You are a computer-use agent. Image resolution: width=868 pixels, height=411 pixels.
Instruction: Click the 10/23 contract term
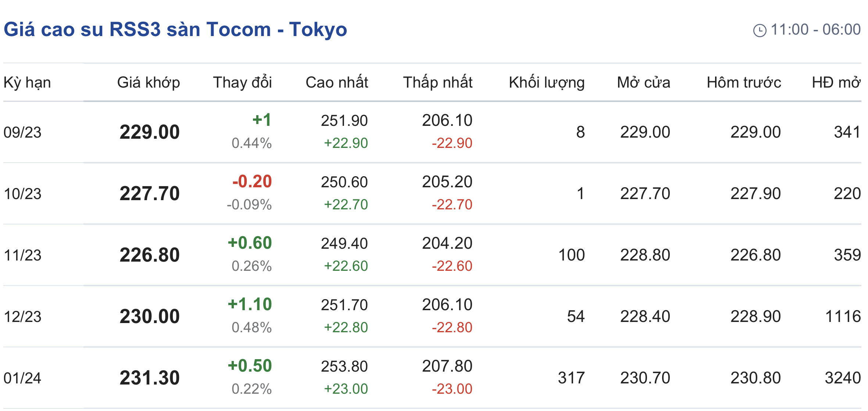22,194
